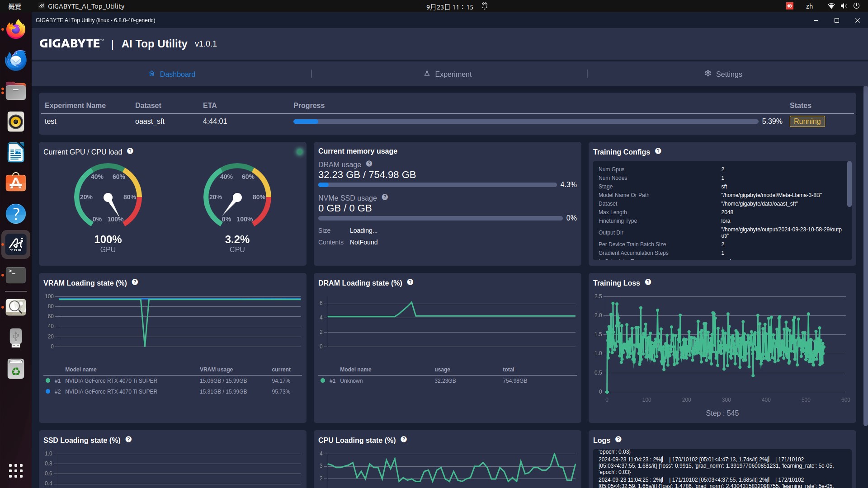The height and width of the screenshot is (488, 868).
Task: Click help icon next to NVMe SSD usage
Action: [385, 197]
